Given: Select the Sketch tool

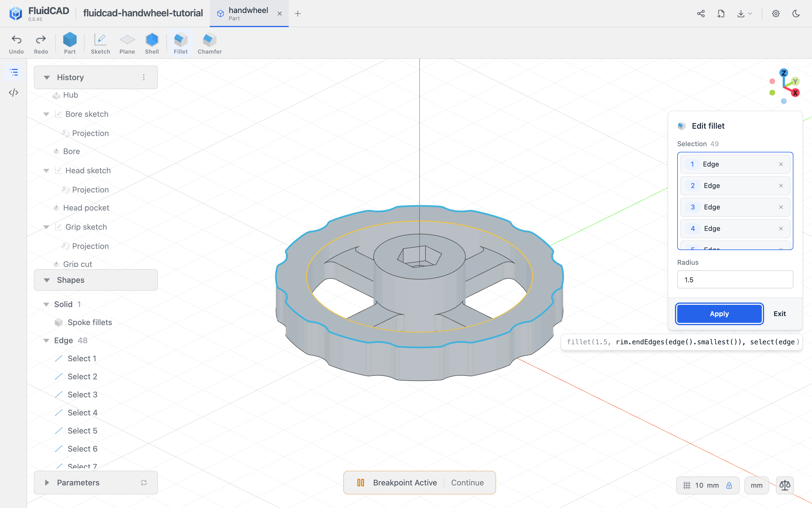Looking at the screenshot, I should tap(100, 44).
